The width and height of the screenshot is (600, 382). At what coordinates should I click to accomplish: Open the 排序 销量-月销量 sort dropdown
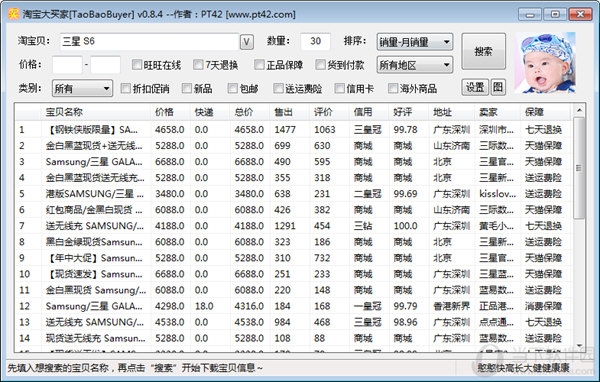(415, 42)
